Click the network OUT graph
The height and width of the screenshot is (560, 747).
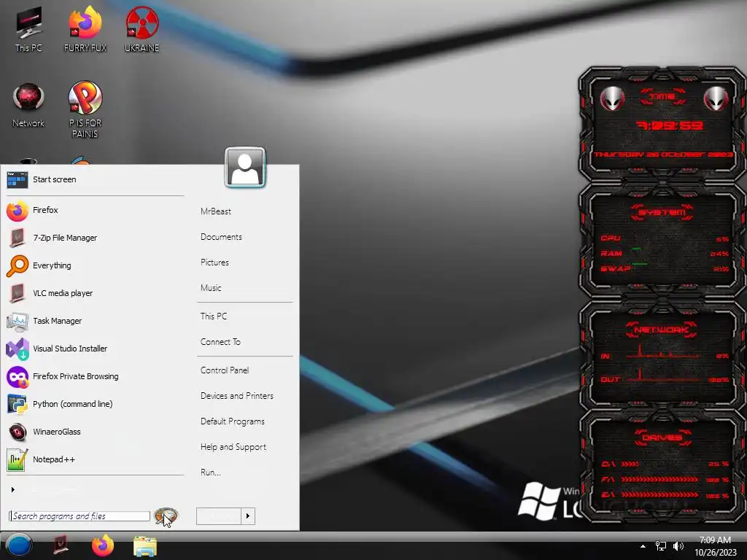(x=664, y=376)
